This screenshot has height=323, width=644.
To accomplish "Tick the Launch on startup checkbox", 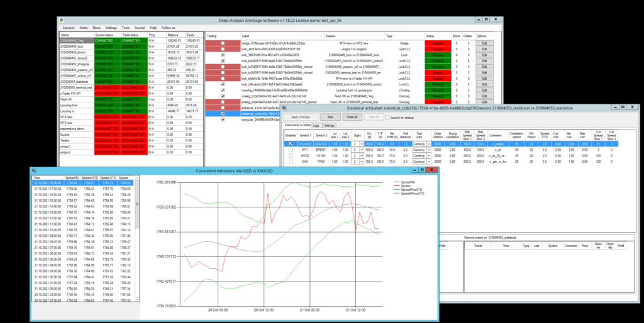I will [x=387, y=118].
